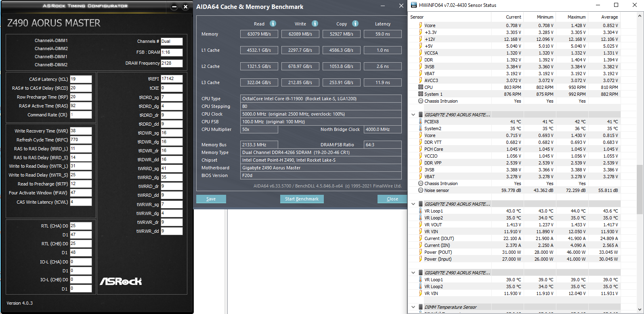This screenshot has width=644, height=314.
Task: Click the AVCC3 voltage icon
Action: (x=421, y=80)
